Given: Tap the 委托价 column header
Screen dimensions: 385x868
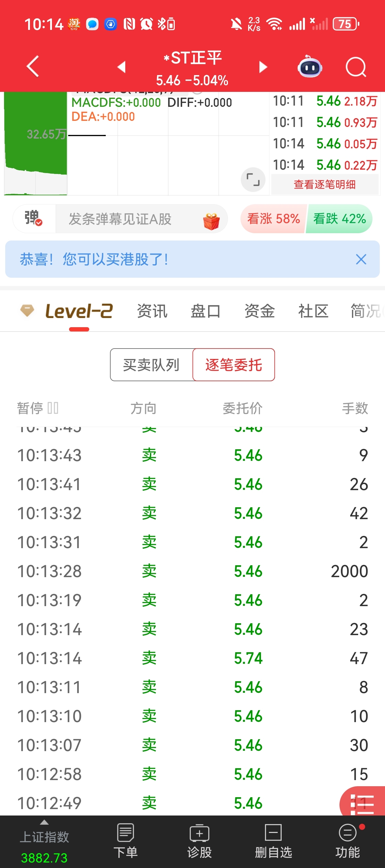Looking at the screenshot, I should (x=242, y=408).
